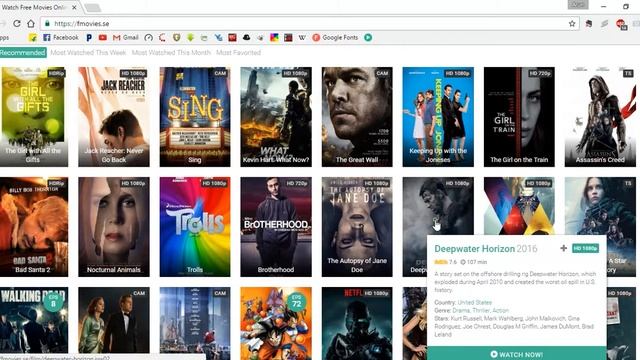Open the Facebook bookmark

click(61, 38)
